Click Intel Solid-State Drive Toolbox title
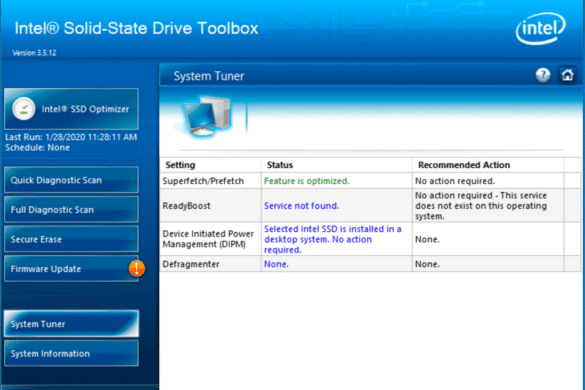 [x=136, y=28]
